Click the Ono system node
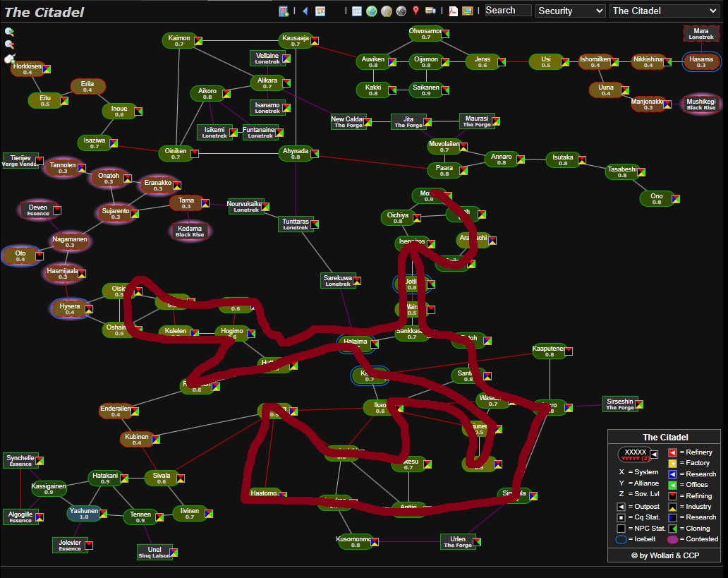Screen dimensions: 728x578 point(656,198)
